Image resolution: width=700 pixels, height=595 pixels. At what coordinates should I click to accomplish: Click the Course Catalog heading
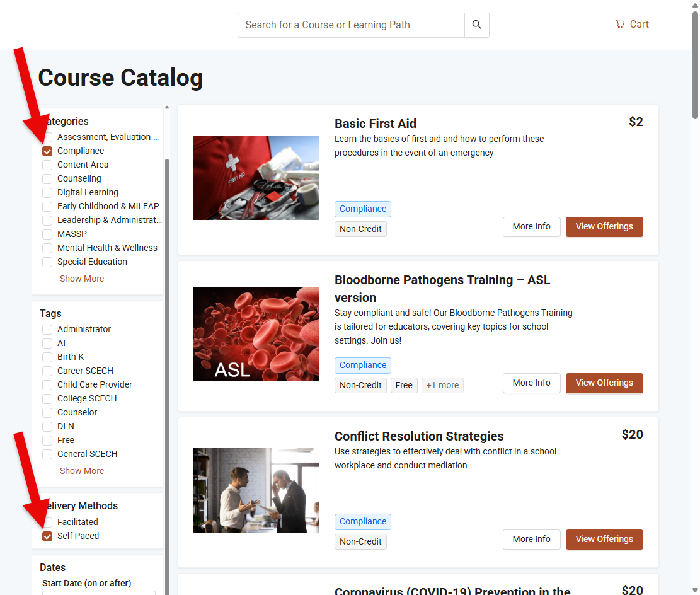pos(120,78)
